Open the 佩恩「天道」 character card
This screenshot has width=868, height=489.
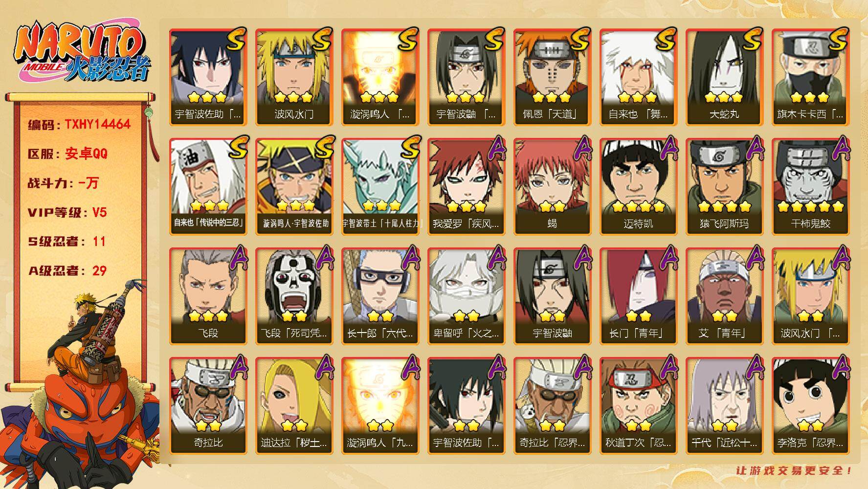(x=552, y=77)
